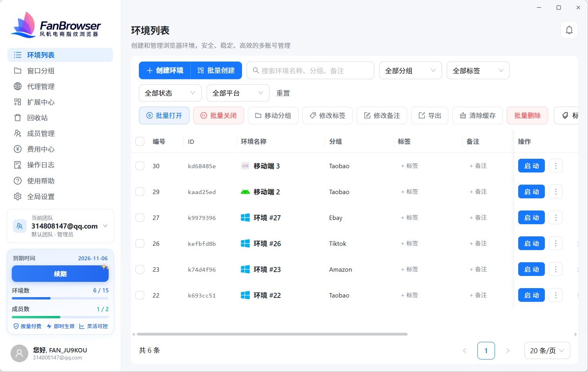Click the partially hidden tag button after 批量删除
The height and width of the screenshot is (372, 588).
[x=566, y=116]
